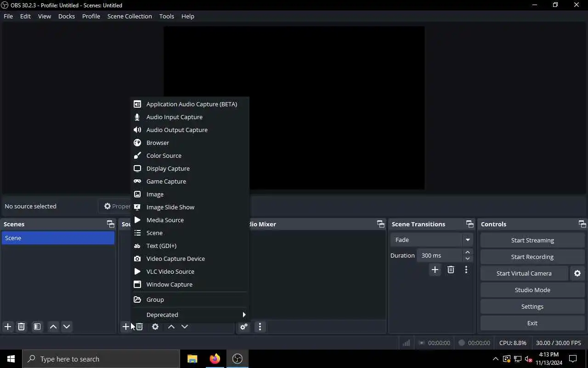Click the add source plus icon
588x368 pixels.
125,327
